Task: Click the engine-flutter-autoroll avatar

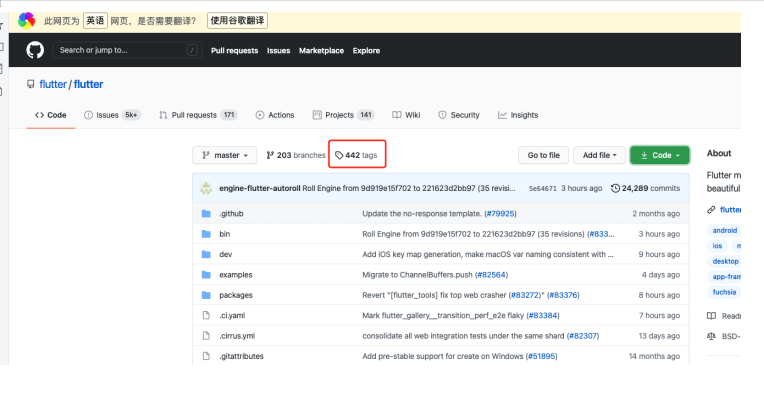Action: (206, 188)
